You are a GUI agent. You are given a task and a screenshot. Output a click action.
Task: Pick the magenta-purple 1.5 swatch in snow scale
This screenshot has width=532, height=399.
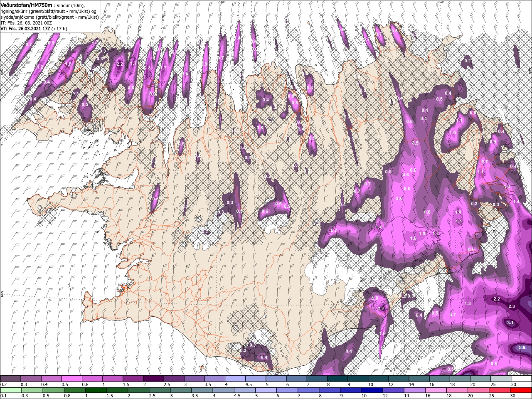click(133, 379)
